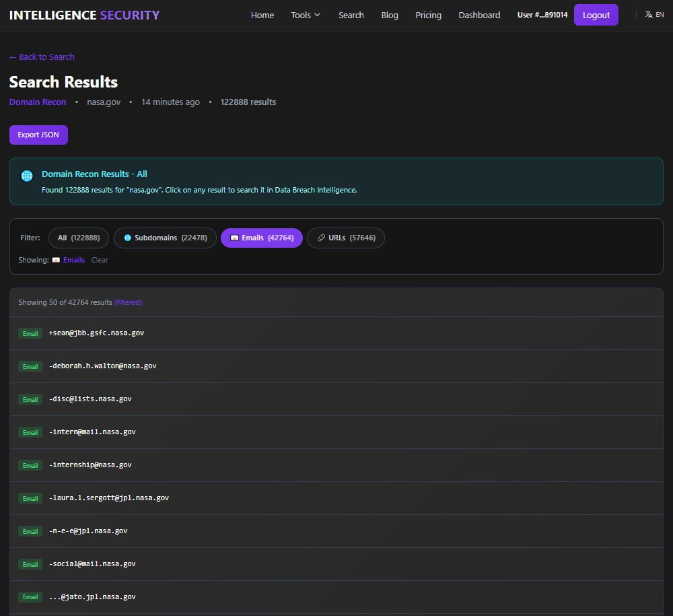Click result -social@mail.nasa.gov
673x616 pixels.
coord(336,564)
